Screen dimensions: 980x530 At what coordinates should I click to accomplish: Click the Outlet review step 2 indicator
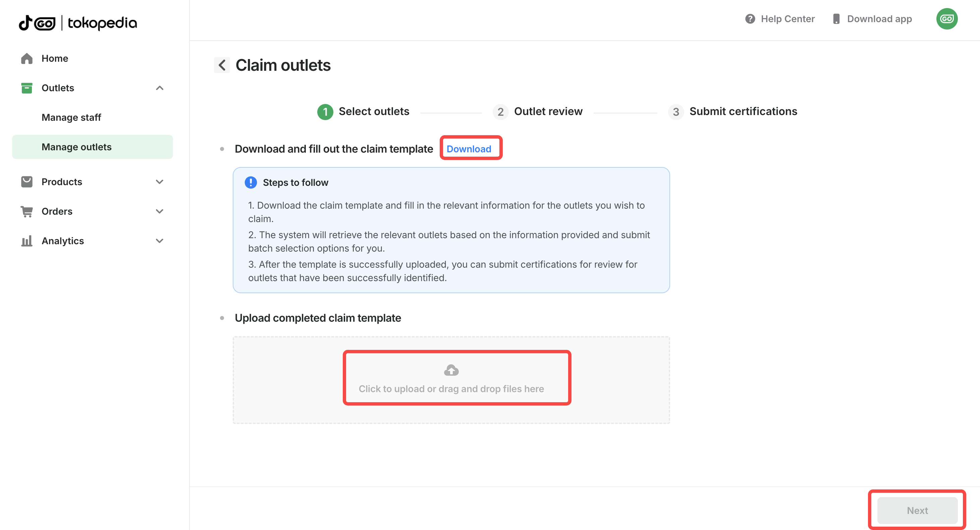coord(500,112)
